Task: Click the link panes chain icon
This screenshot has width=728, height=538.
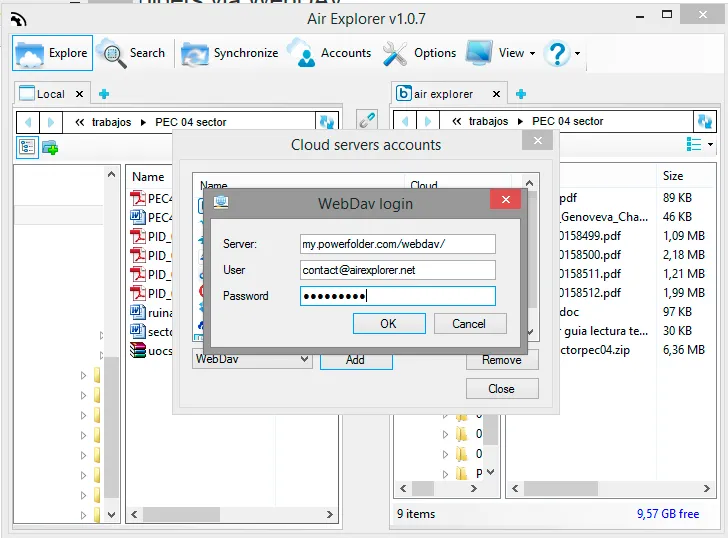Action: click(x=367, y=120)
